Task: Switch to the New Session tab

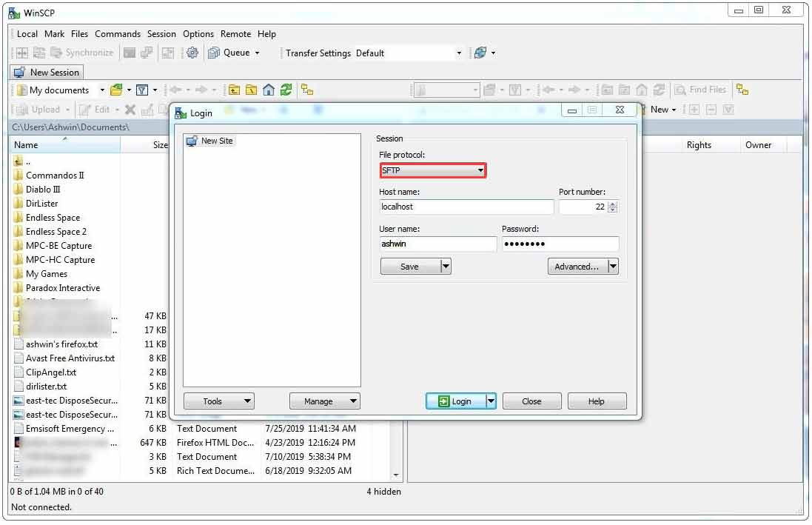Action: pos(47,73)
